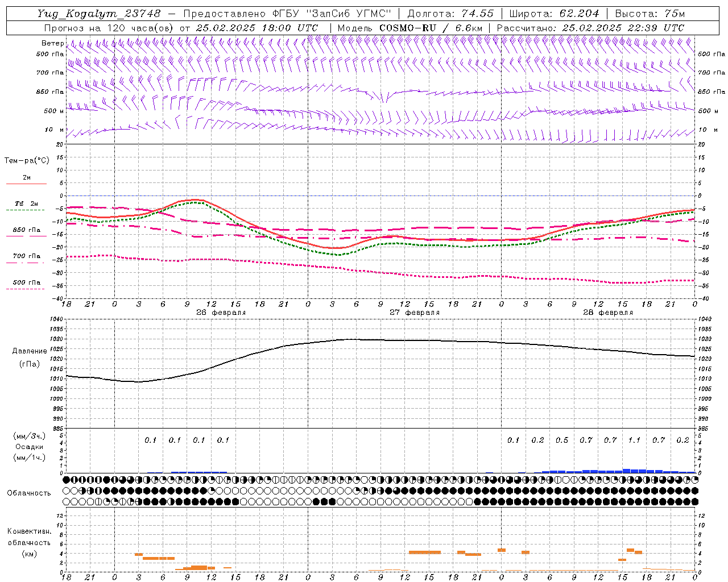Image resolution: width=728 pixels, height=582 pixels.
Task: Click the Модель COSMO-RU / 6.6км label
Action: (x=409, y=28)
